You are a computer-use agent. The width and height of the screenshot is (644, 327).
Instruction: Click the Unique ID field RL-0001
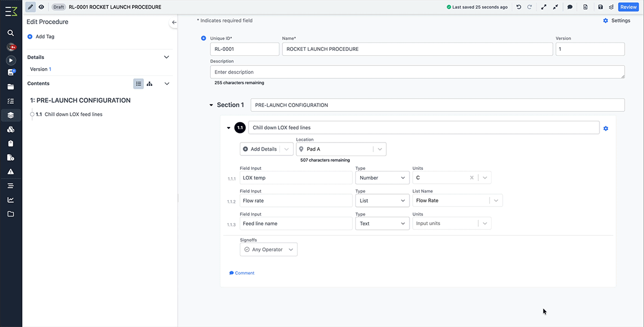[x=245, y=49]
